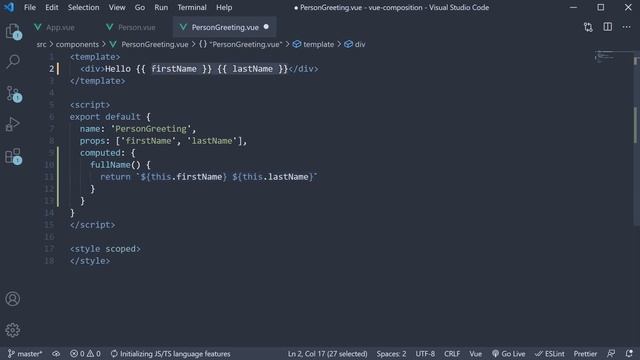Open the Edit menu
This screenshot has height=360, width=640.
[51, 7]
